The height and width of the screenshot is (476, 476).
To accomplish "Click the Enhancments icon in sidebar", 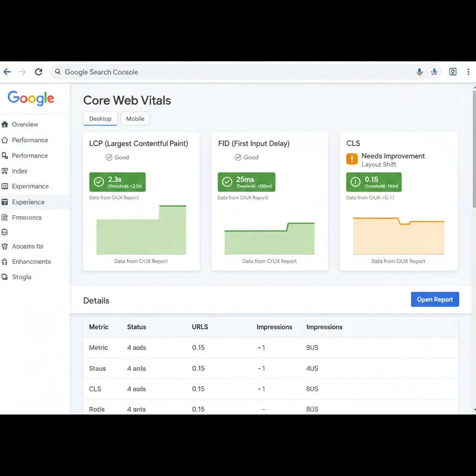I will click(x=5, y=262).
